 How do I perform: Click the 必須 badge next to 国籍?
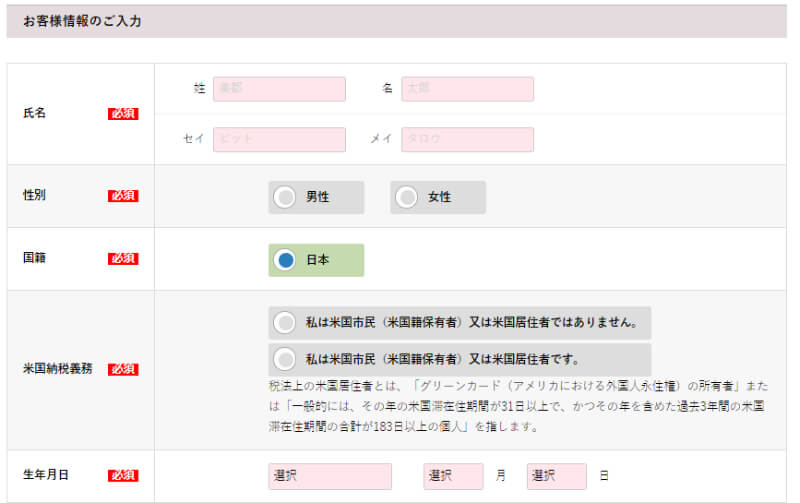coord(123,259)
